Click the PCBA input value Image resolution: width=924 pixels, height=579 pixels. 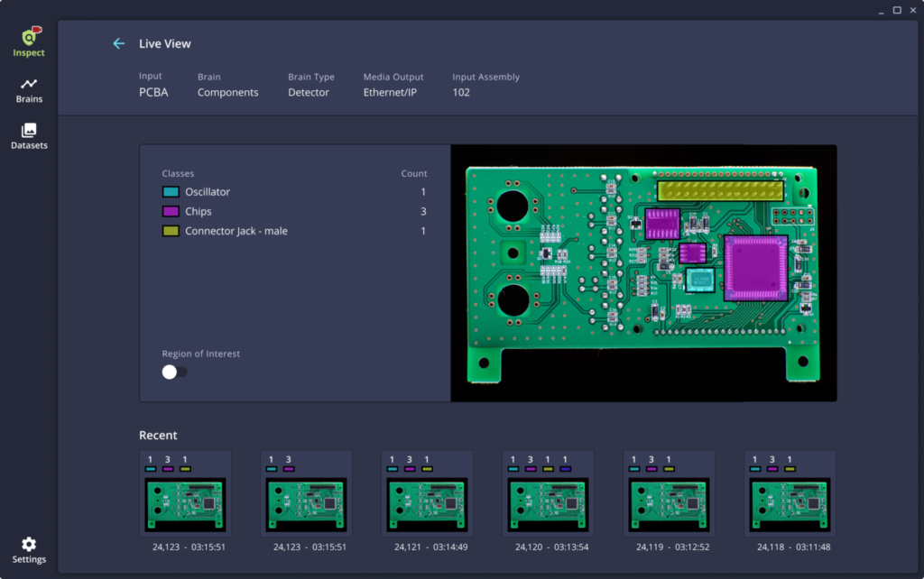(153, 93)
